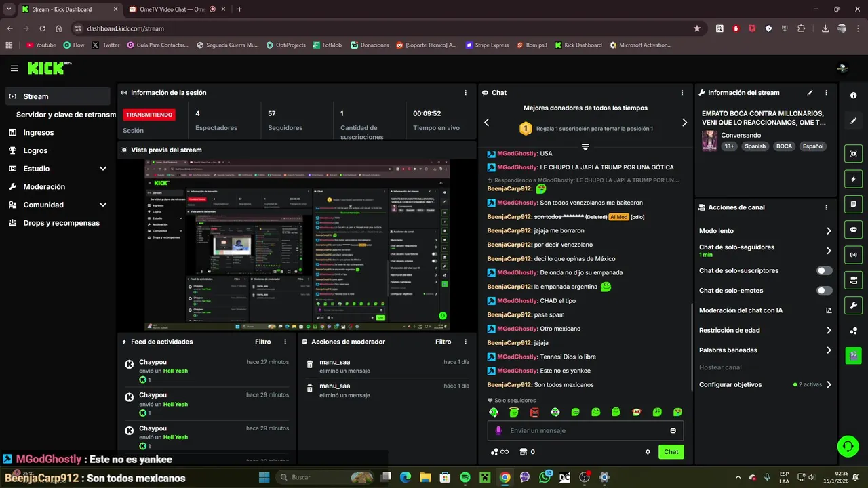Open the Feed de actividades Filtro

coord(262,342)
